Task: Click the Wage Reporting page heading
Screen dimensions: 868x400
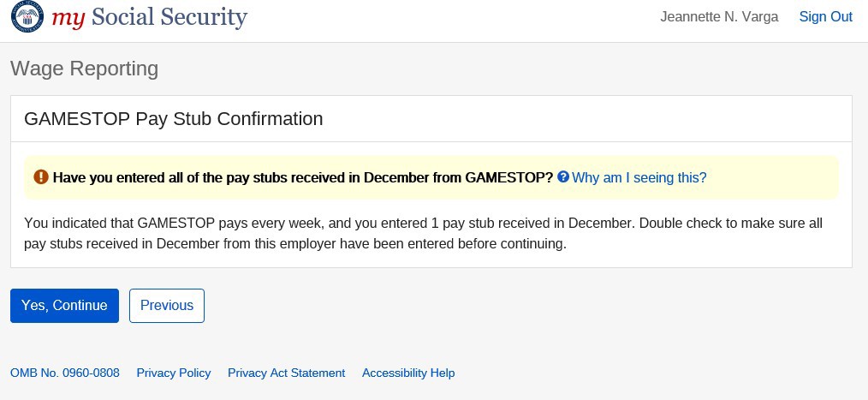Action: [x=84, y=69]
